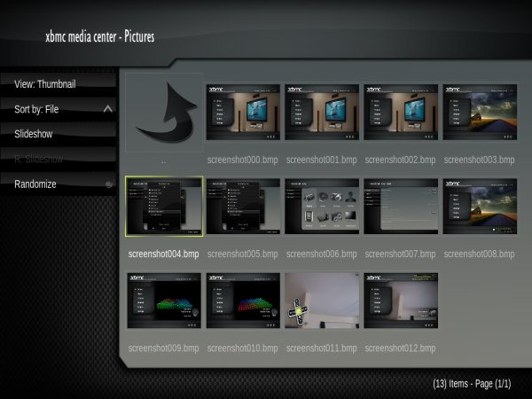Select screenshot006.bmp with device icons
532x399 pixels.
click(x=322, y=207)
